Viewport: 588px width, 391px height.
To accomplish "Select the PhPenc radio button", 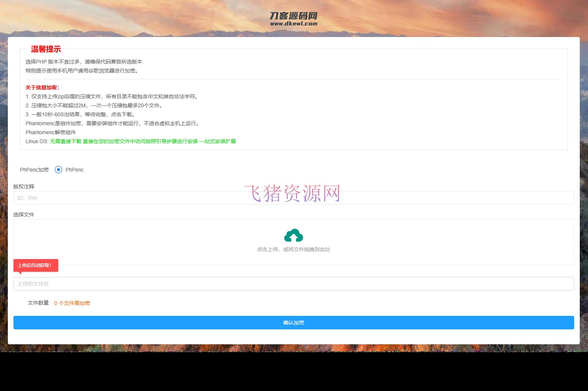I will (x=59, y=170).
